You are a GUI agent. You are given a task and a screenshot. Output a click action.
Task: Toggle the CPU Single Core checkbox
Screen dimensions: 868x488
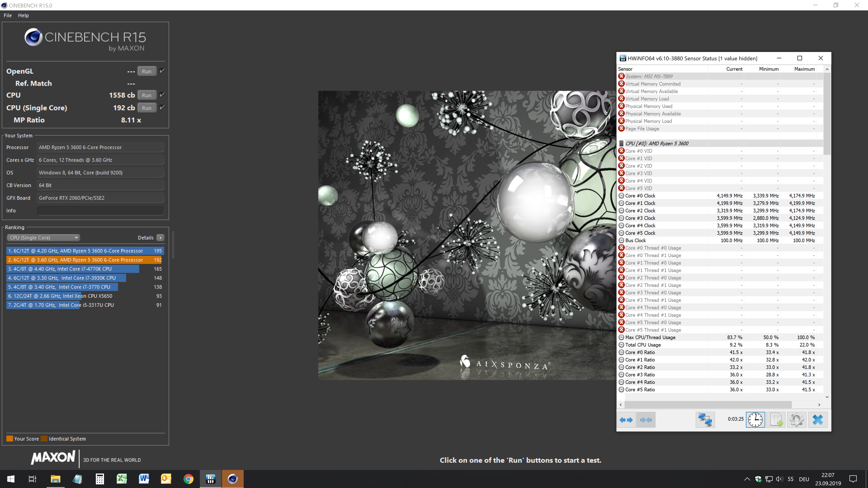(x=162, y=108)
